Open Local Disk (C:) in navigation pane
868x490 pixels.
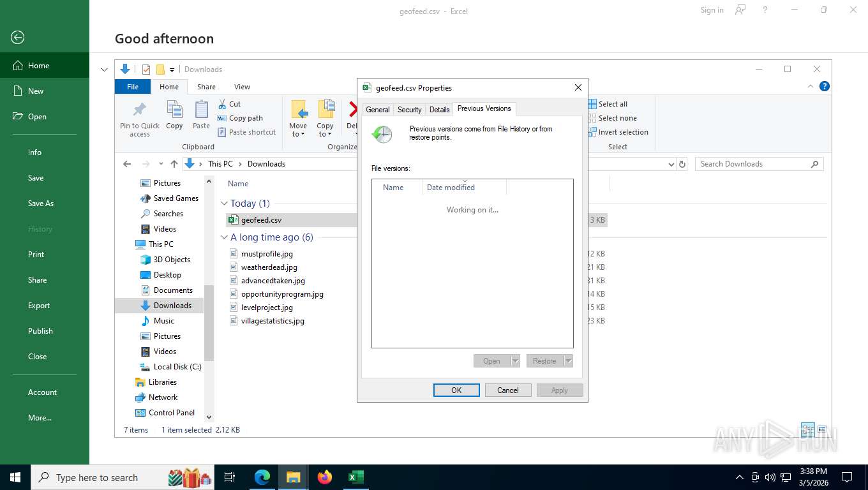170,367
